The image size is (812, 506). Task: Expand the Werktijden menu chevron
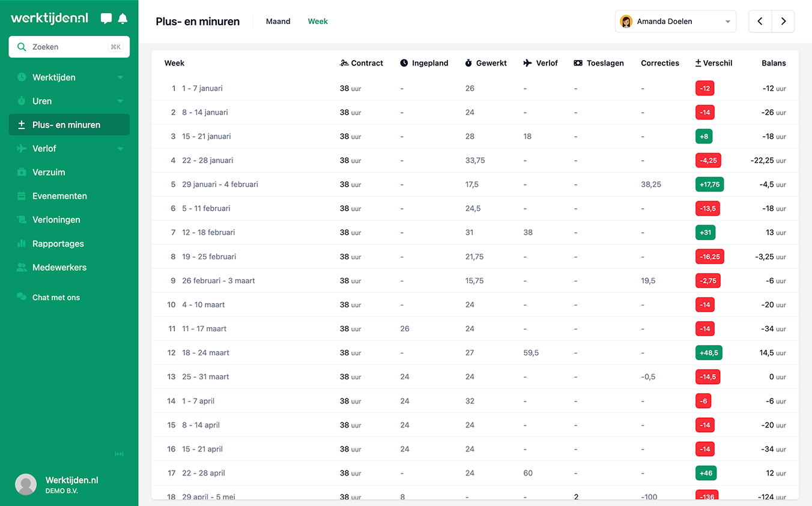(120, 77)
